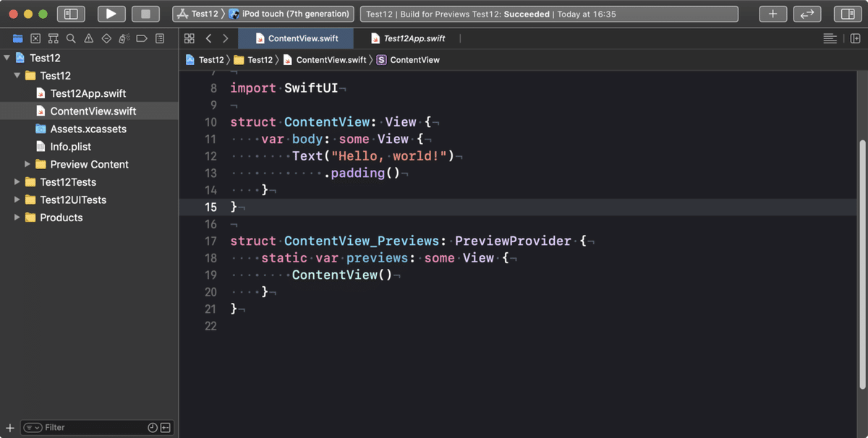The width and height of the screenshot is (868, 438).
Task: Open the Issue navigator warning icon
Action: [x=88, y=38]
